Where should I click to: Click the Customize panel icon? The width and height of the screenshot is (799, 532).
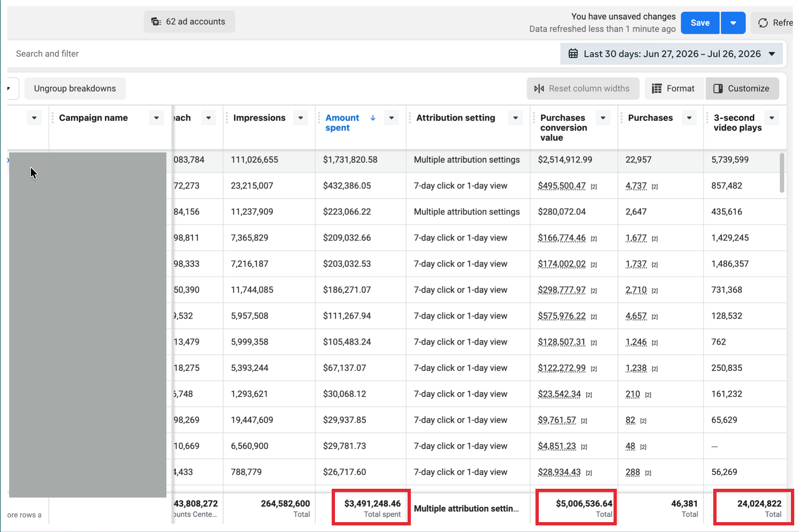coord(718,88)
